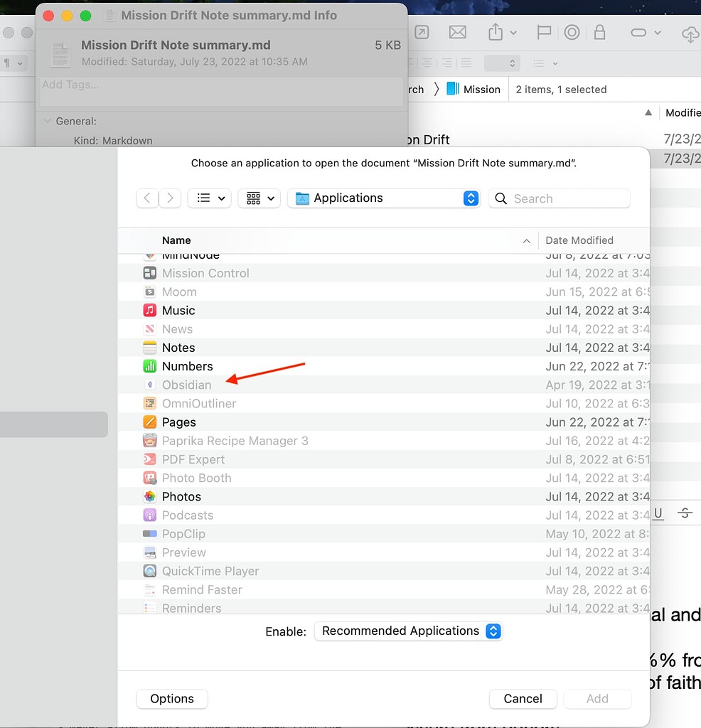Screen dimensions: 701x728
Task: Click in the Search field
Action: [x=559, y=198]
